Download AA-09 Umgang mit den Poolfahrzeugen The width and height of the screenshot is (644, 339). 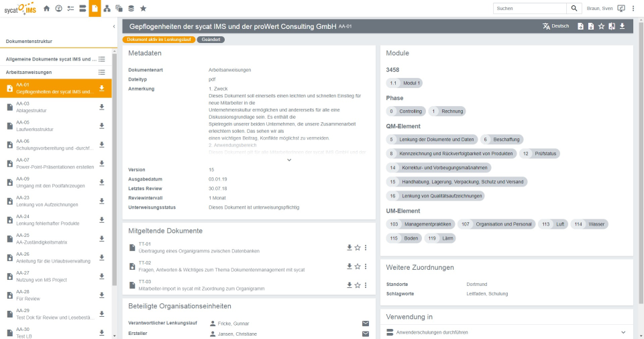tap(102, 182)
